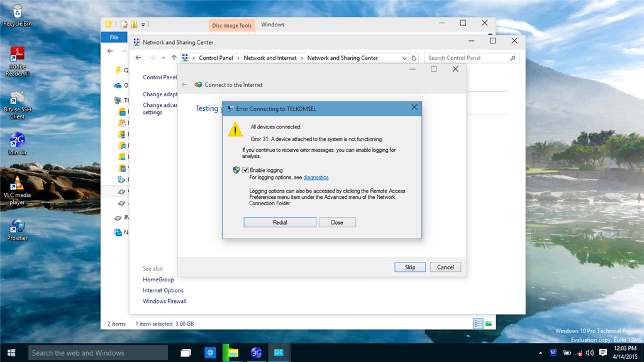Click the up arrow in Control Panel navigation
The image size is (644, 362).
[174, 57]
